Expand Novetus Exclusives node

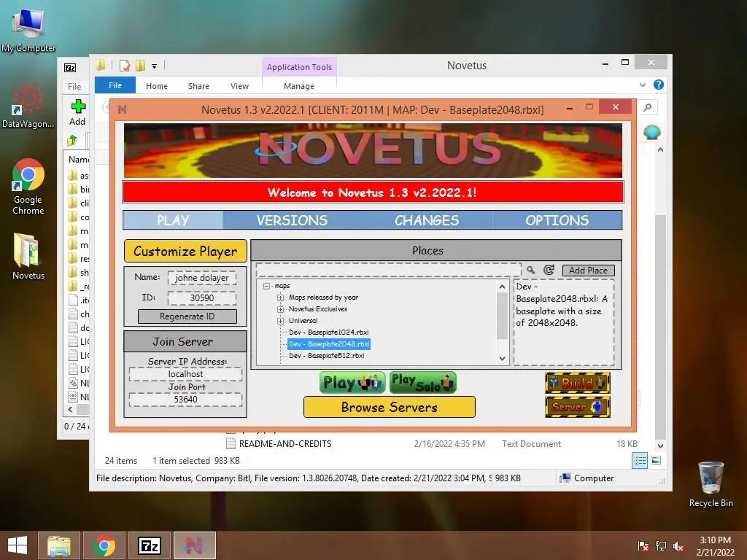click(281, 309)
